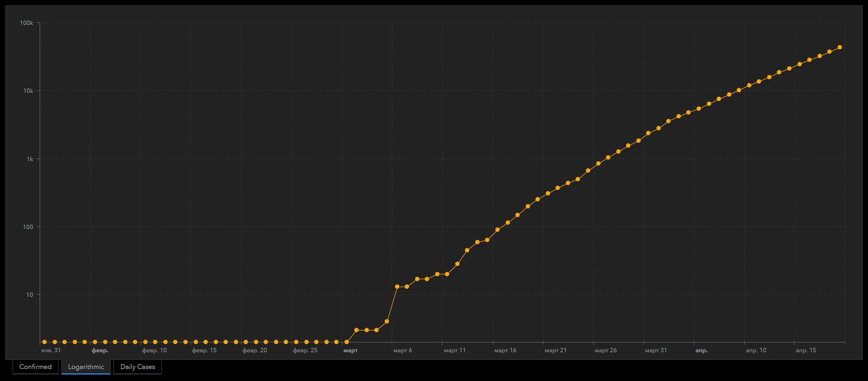Select the first data point raised off the baseline

356,330
